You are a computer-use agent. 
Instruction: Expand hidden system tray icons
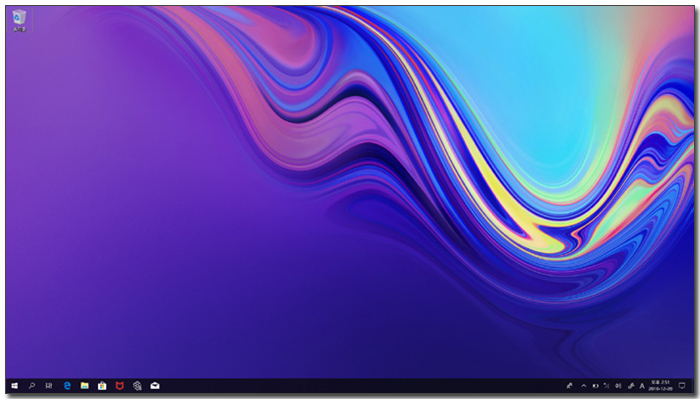pyautogui.click(x=583, y=386)
